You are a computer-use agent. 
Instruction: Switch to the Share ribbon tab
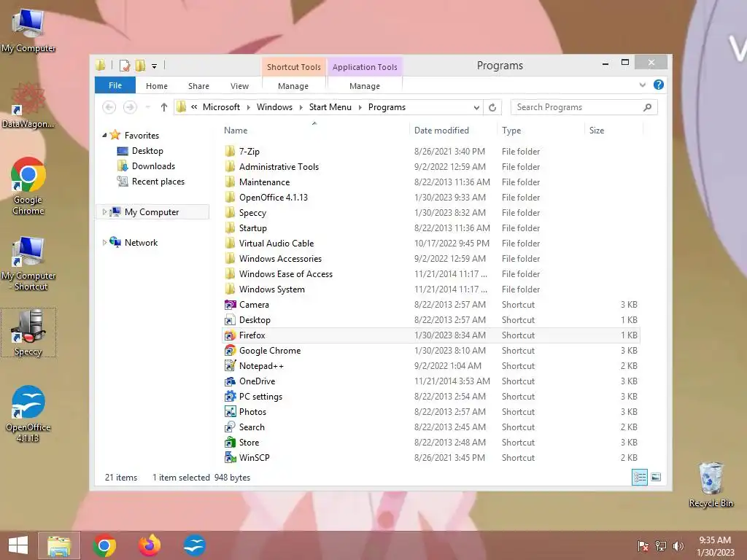pyautogui.click(x=198, y=86)
